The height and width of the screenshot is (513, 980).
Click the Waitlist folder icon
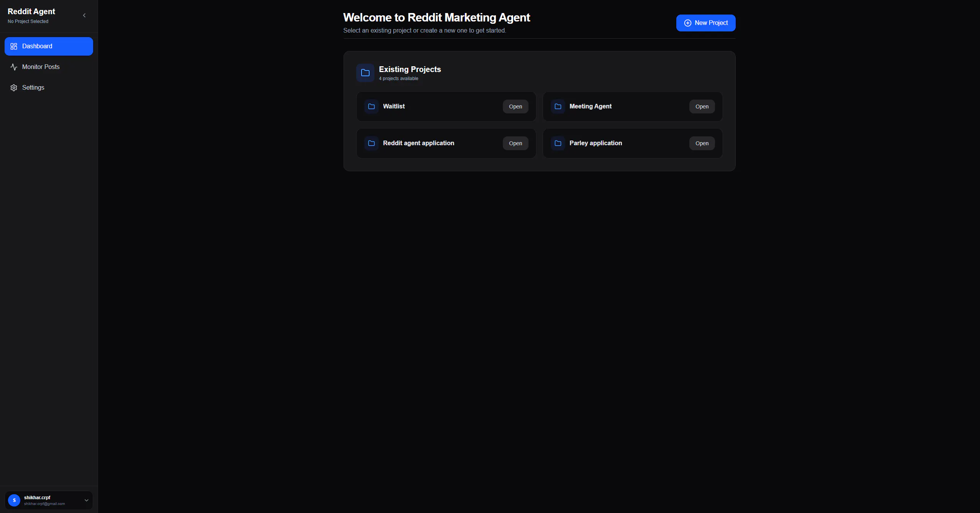pyautogui.click(x=371, y=107)
